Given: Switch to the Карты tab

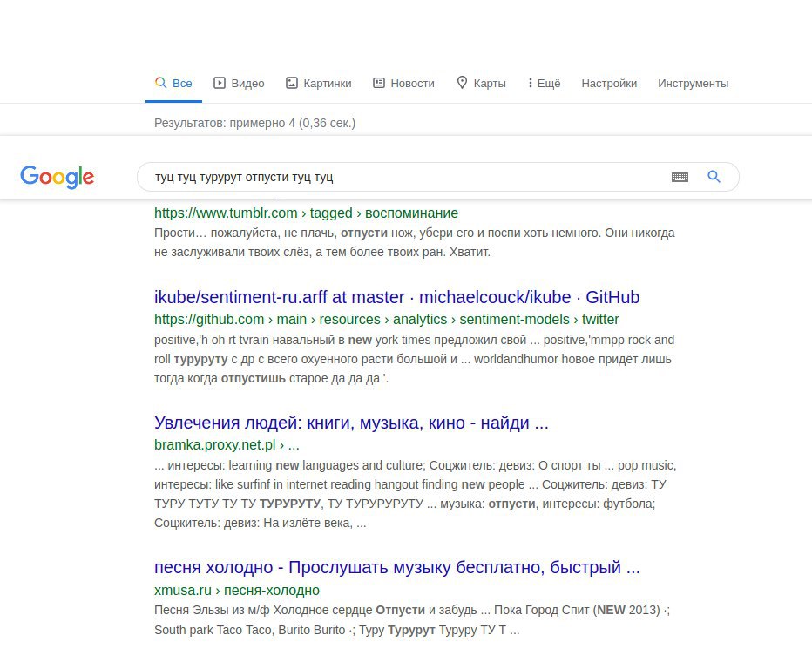Looking at the screenshot, I should pyautogui.click(x=481, y=84).
